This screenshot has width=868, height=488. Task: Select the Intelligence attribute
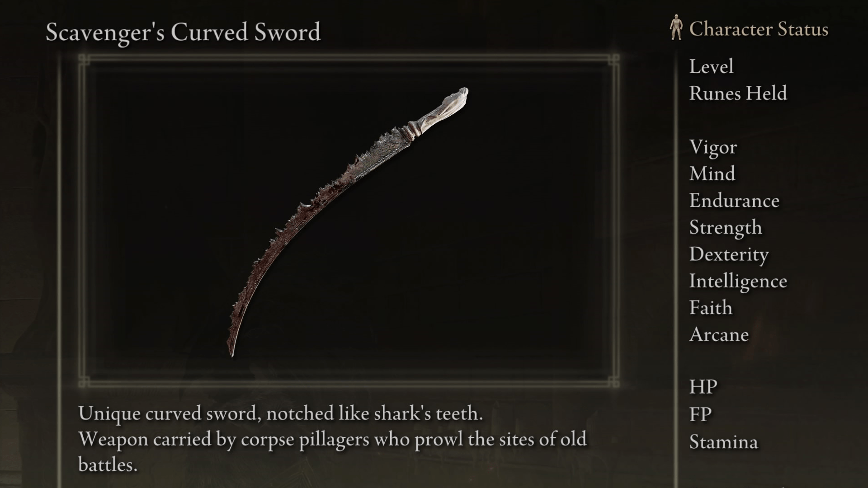click(738, 282)
